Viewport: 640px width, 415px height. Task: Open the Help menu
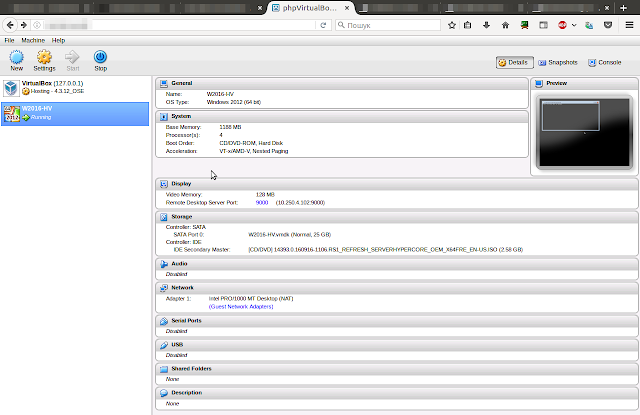[58, 40]
